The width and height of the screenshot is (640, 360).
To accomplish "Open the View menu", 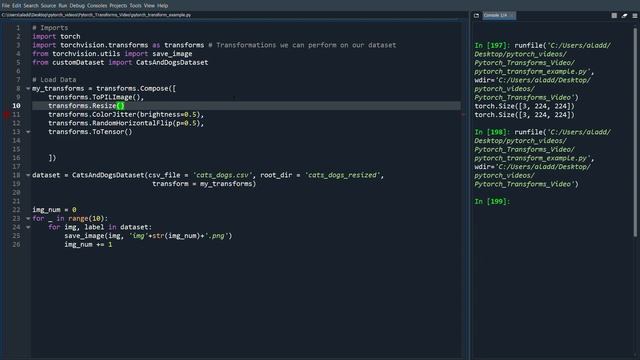I will click(149, 6).
